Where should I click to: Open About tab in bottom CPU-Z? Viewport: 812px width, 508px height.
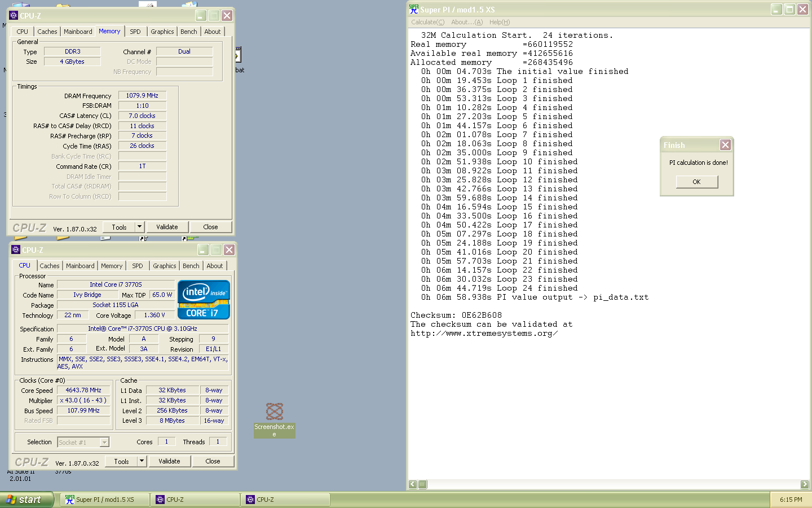(x=215, y=266)
